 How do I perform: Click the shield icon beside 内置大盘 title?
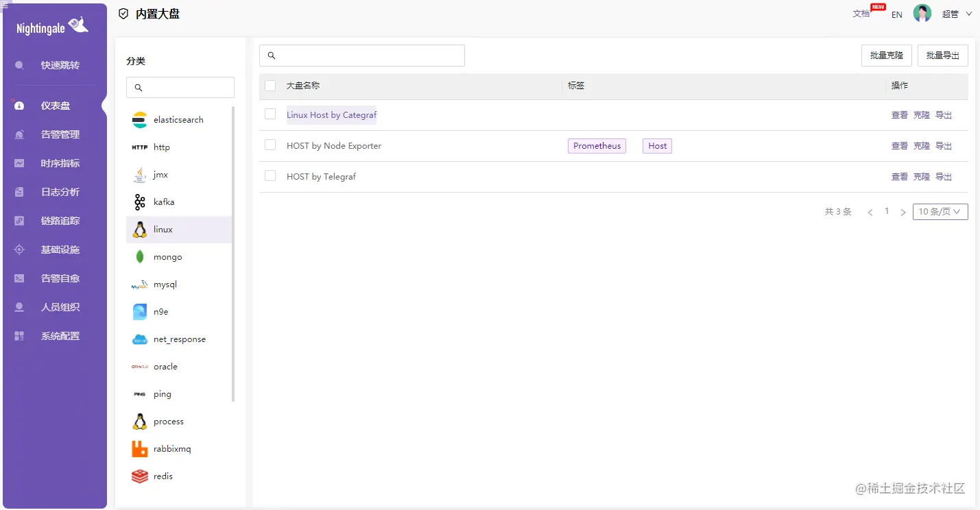[123, 14]
